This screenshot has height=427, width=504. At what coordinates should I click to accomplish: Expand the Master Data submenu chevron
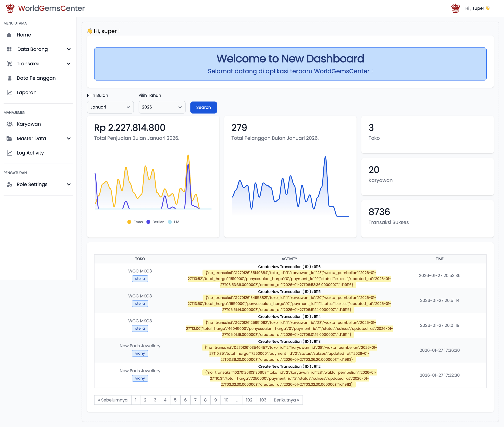click(x=69, y=139)
